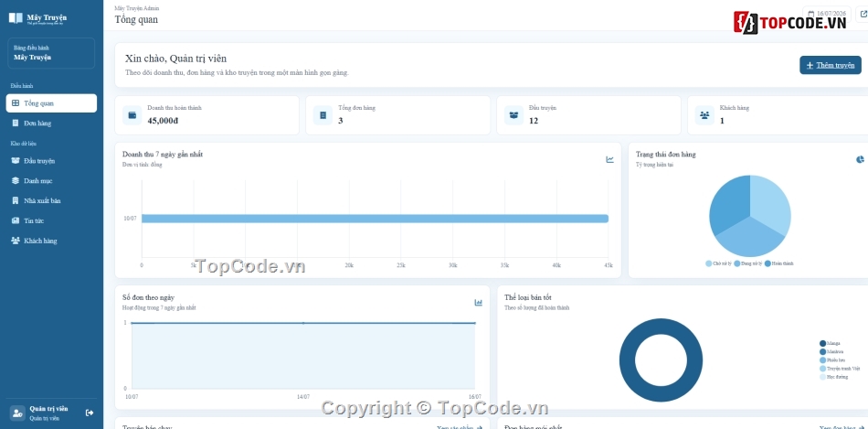Navigate to Nhà xuất bản page
868x429 pixels.
tap(51, 200)
